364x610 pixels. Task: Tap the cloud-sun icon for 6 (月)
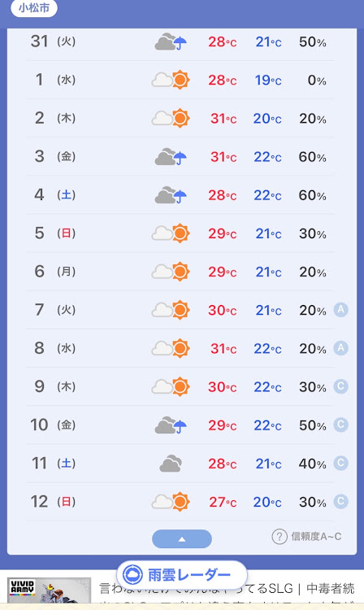(x=171, y=272)
